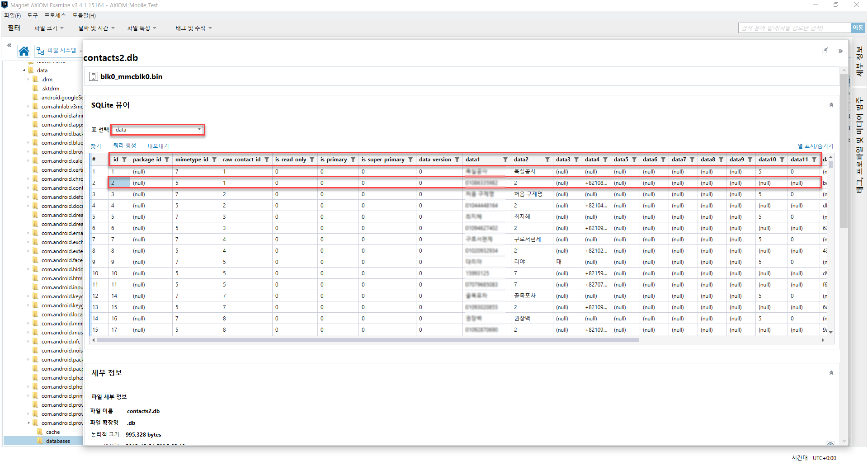Click blk0_mmcblk0.bin file icon
Viewport: 868px width, 470px height.
coord(94,76)
